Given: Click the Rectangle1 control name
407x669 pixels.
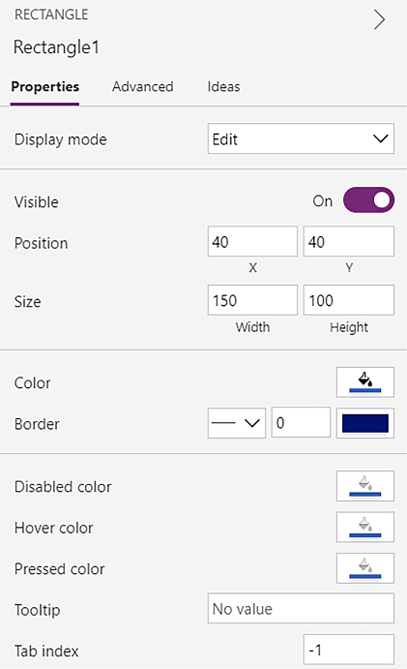Looking at the screenshot, I should coord(56,47).
